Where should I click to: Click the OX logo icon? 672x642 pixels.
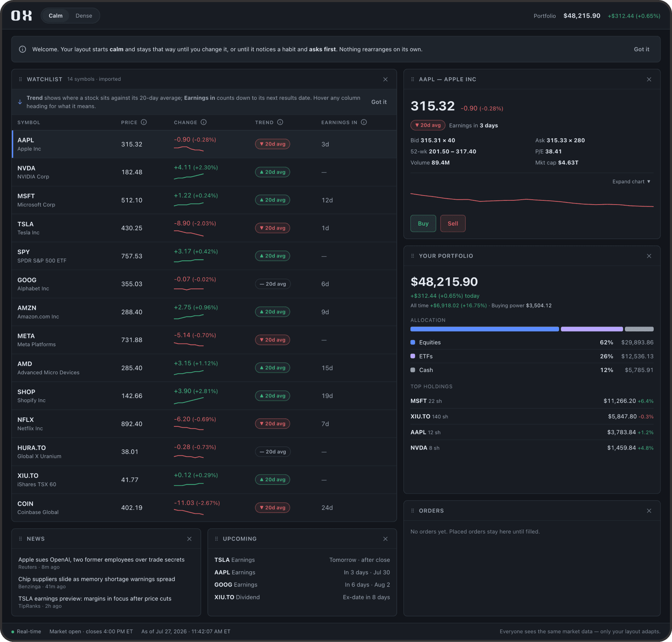[21, 16]
